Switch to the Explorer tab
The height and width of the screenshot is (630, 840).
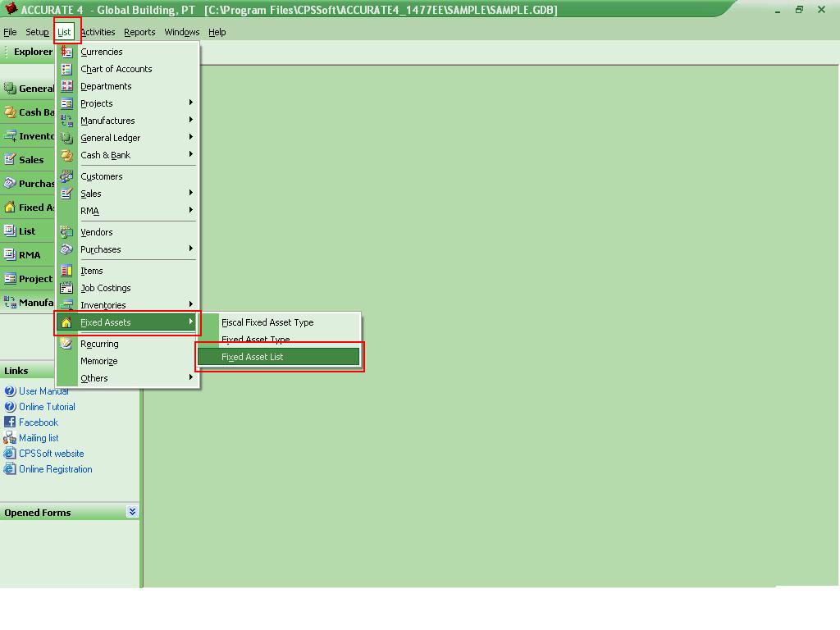tap(33, 51)
